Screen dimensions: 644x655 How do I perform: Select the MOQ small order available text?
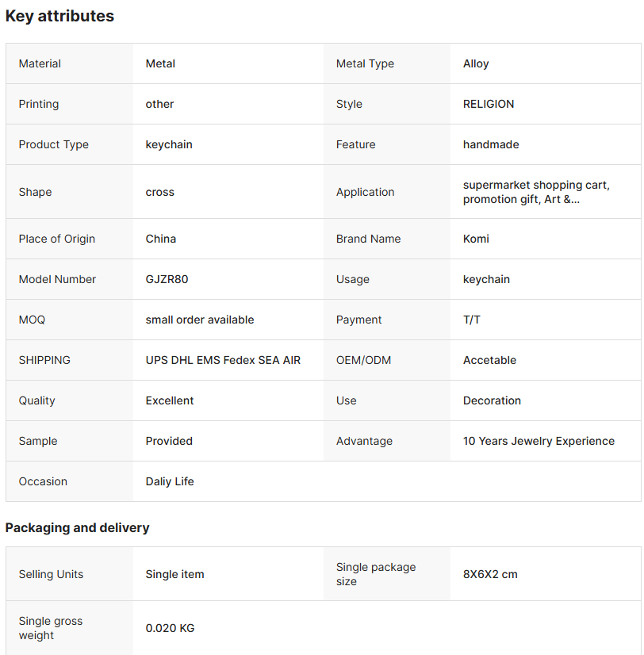(x=199, y=320)
